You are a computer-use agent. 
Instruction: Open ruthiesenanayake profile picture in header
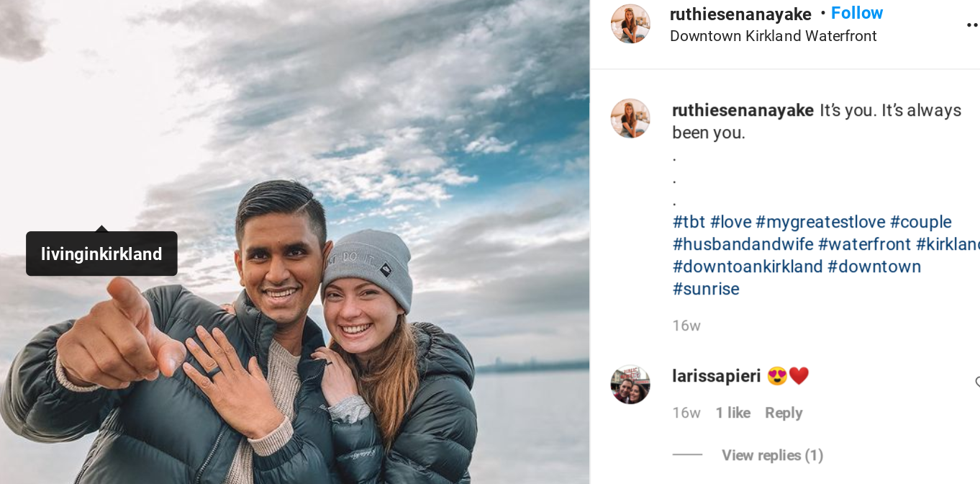tap(630, 24)
